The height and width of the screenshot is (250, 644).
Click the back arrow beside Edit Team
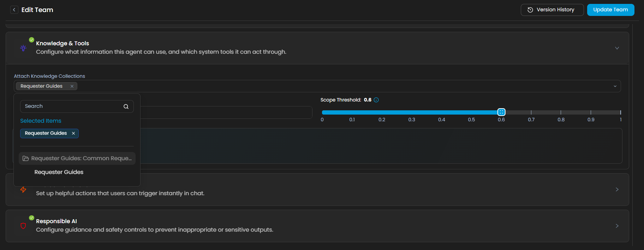coord(14,10)
